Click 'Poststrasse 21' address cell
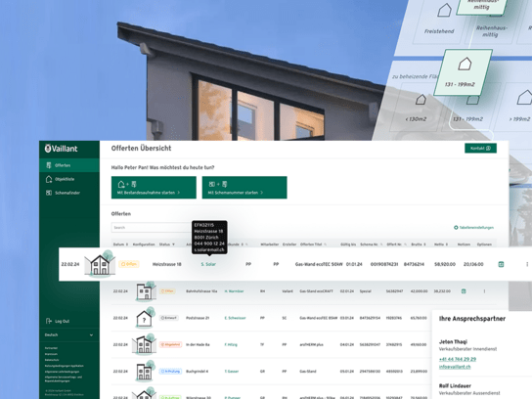Viewport: 532px width, 399px height. click(x=198, y=318)
